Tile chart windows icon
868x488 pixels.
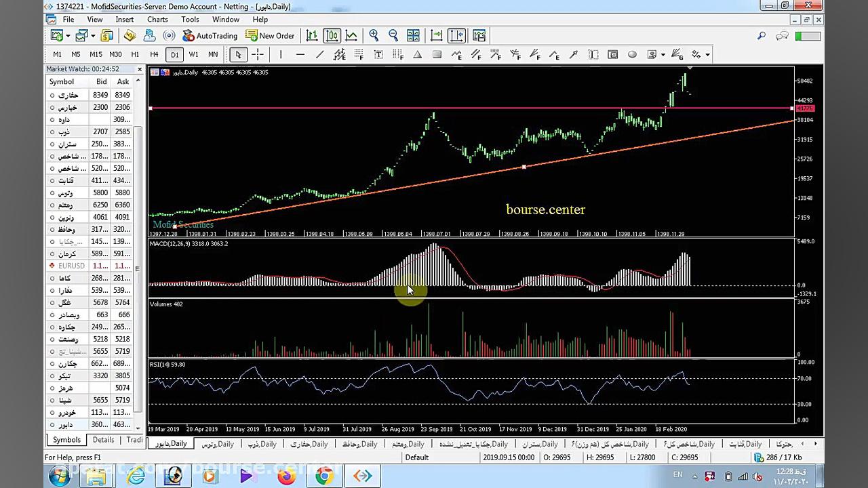pyautogui.click(x=413, y=35)
